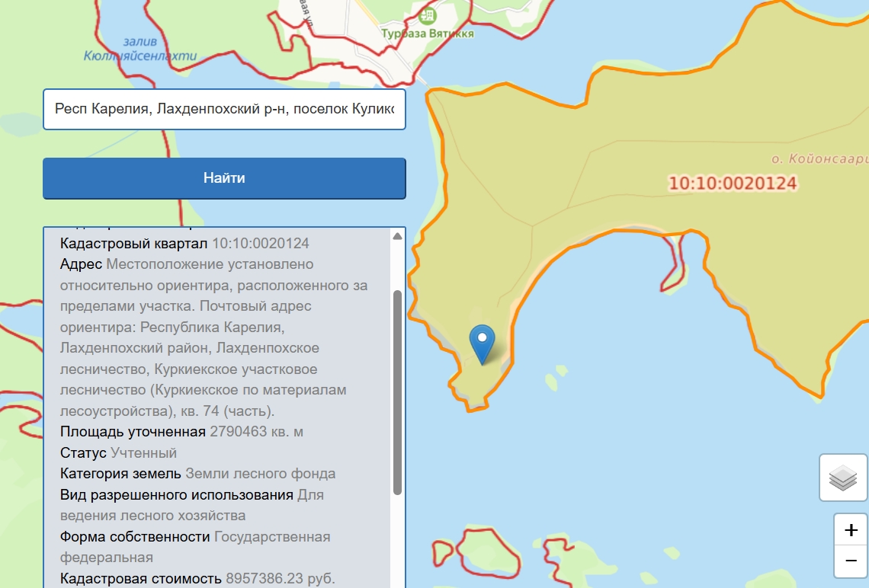Click the Турбаза Вятиккя hotel icon
This screenshot has width=869, height=588.
[428, 15]
